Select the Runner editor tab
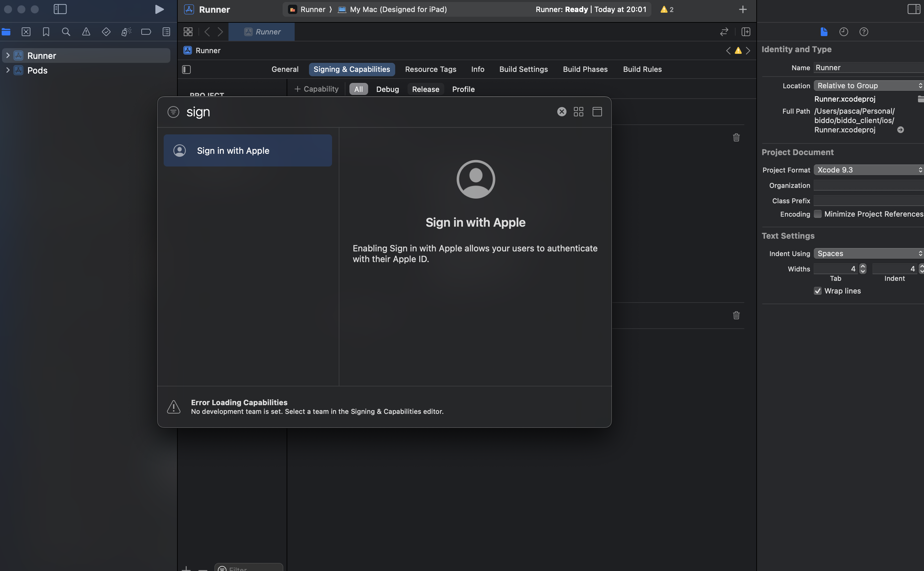The height and width of the screenshot is (571, 924). click(262, 32)
